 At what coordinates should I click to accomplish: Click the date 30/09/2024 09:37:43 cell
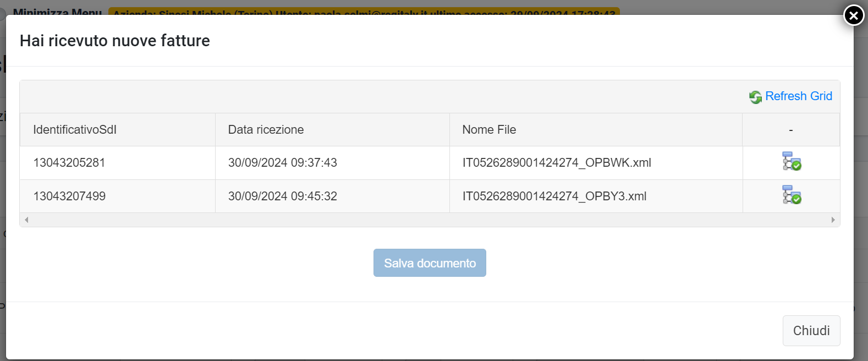tap(282, 163)
